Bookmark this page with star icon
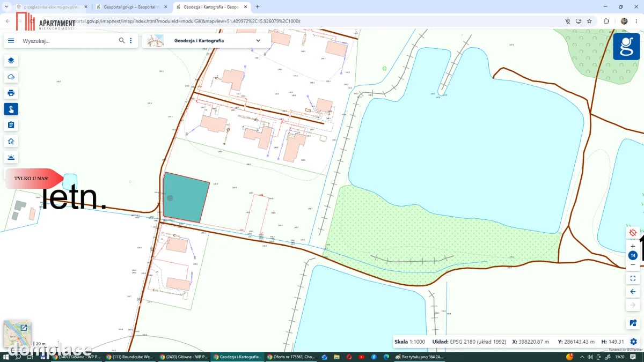 coord(589,21)
